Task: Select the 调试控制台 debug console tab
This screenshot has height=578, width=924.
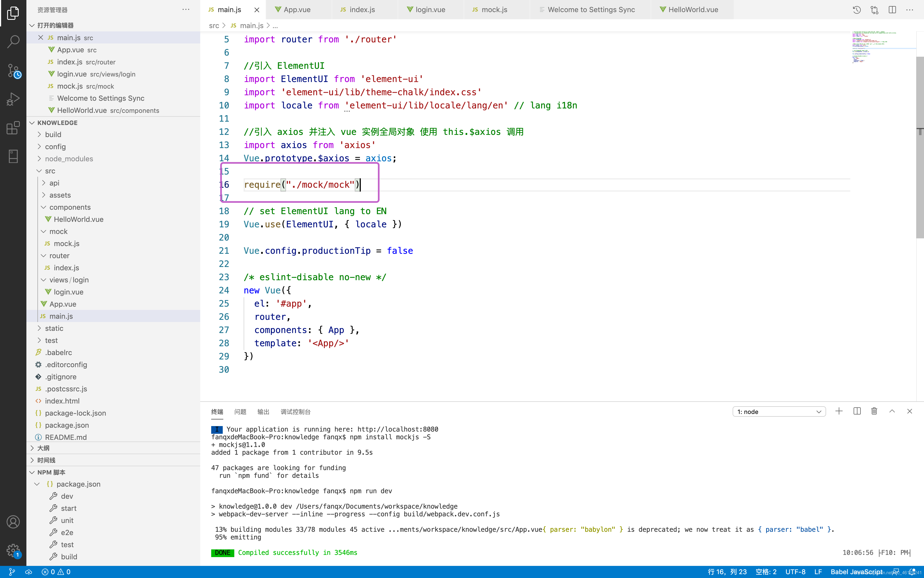Action: pos(296,412)
